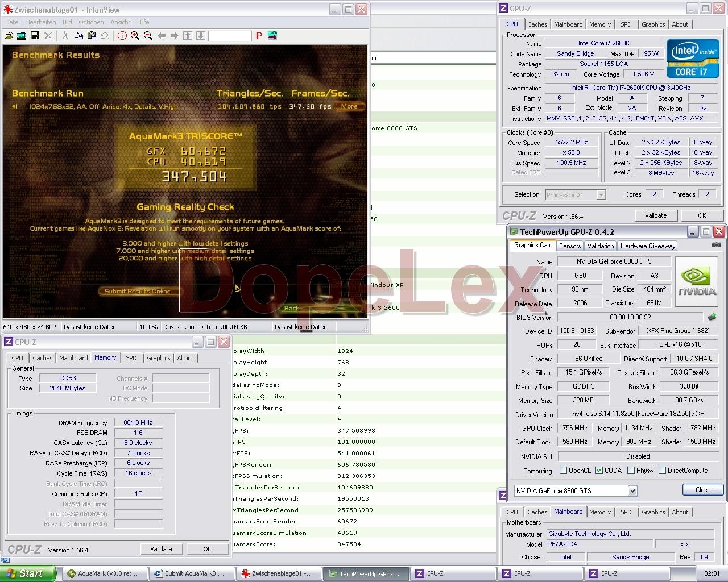This screenshot has width=728, height=582.
Task: Enable the DirectCompute checkbox
Action: click(x=663, y=471)
